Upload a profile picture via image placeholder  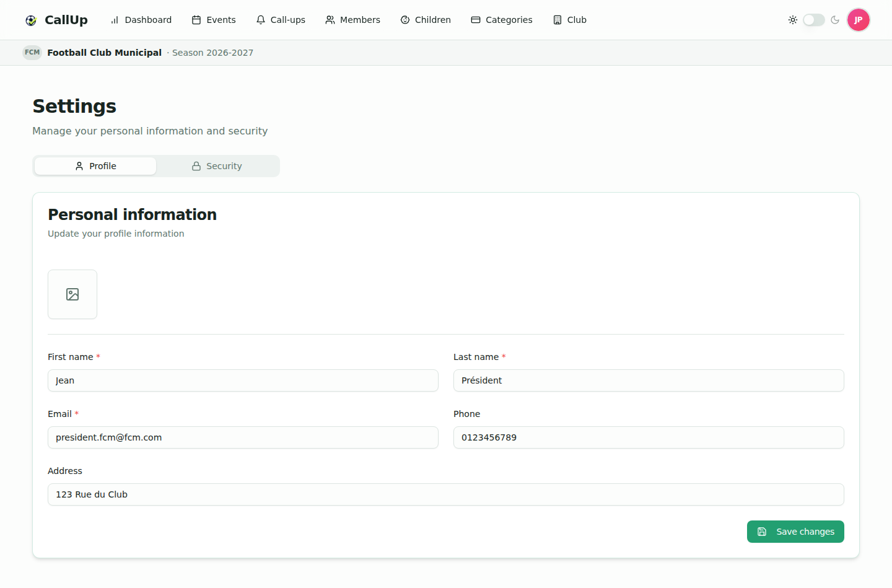(72, 294)
